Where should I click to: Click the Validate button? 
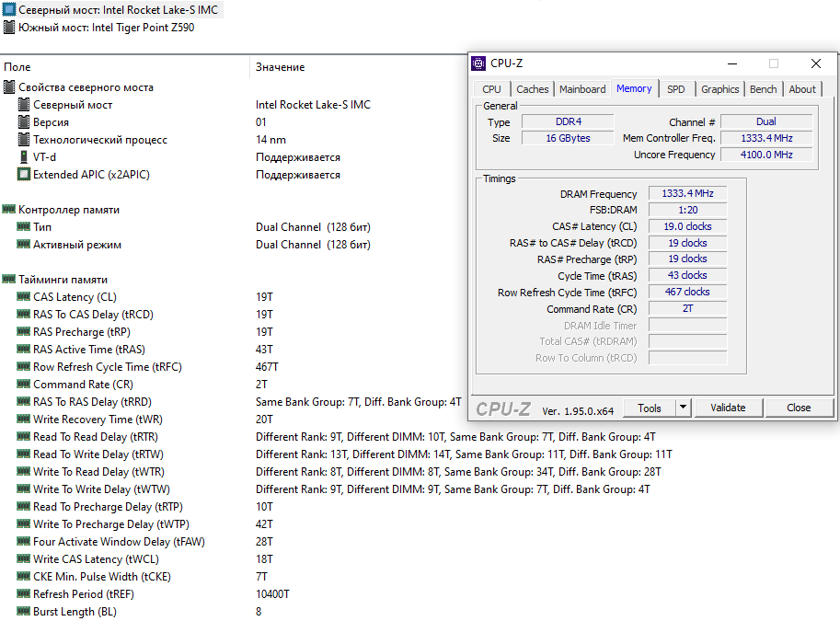728,408
